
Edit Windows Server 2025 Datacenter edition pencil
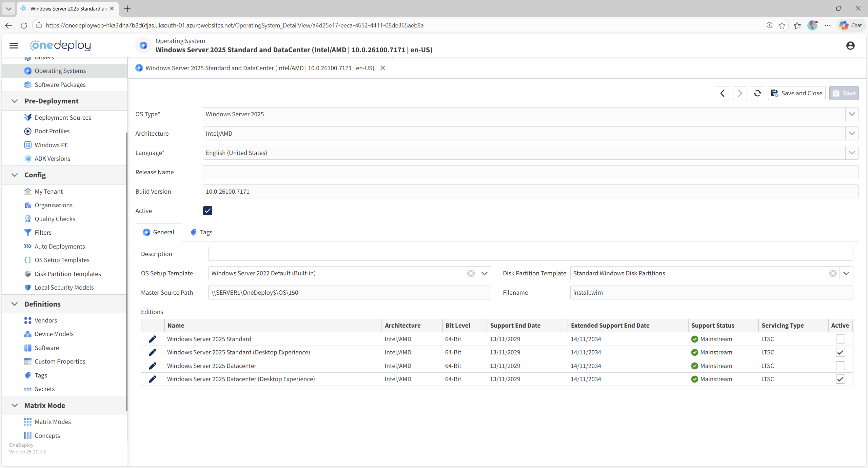point(153,366)
